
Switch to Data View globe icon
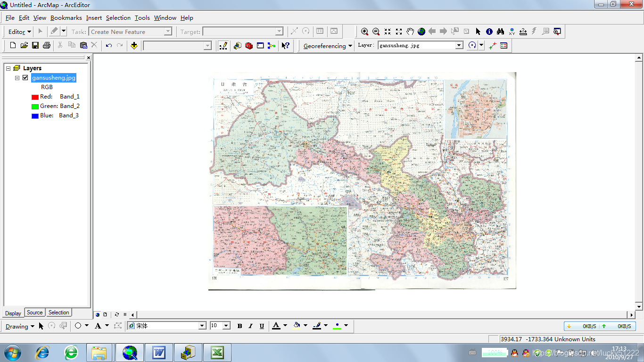pos(98,314)
